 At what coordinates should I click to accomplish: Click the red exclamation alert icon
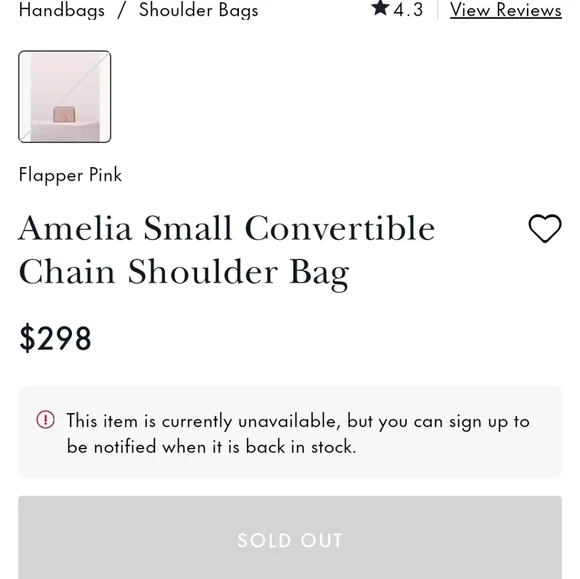click(45, 420)
